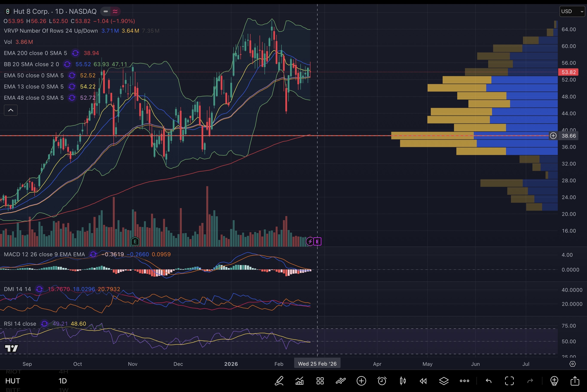Open the drawing tools pencil icon
Screen dimensions: 587x392
(x=279, y=381)
